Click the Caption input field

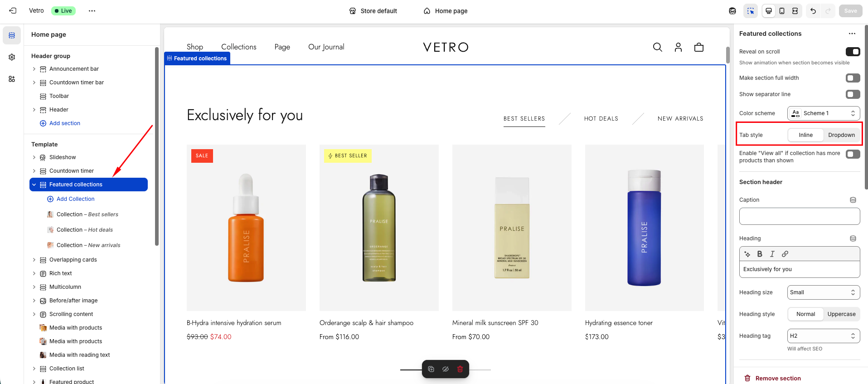tap(799, 216)
